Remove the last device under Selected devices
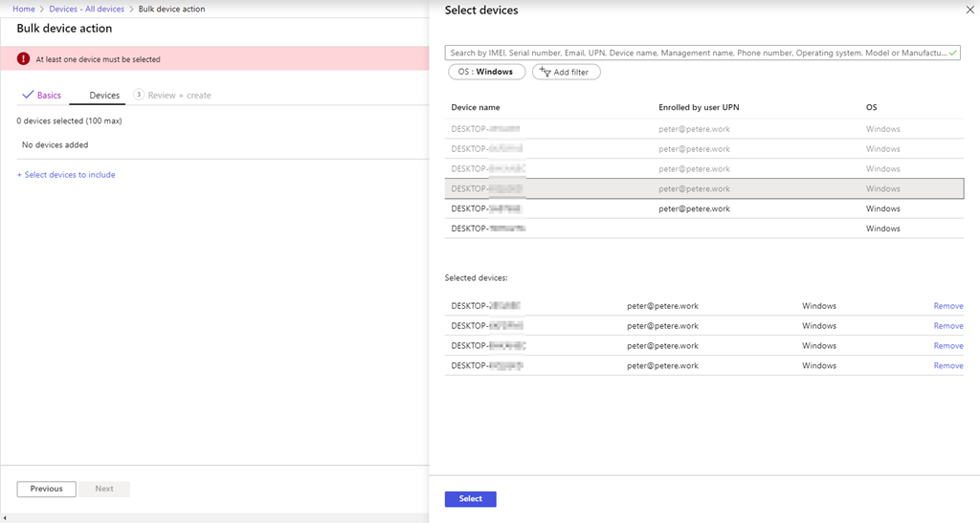This screenshot has height=523, width=980. coord(947,365)
